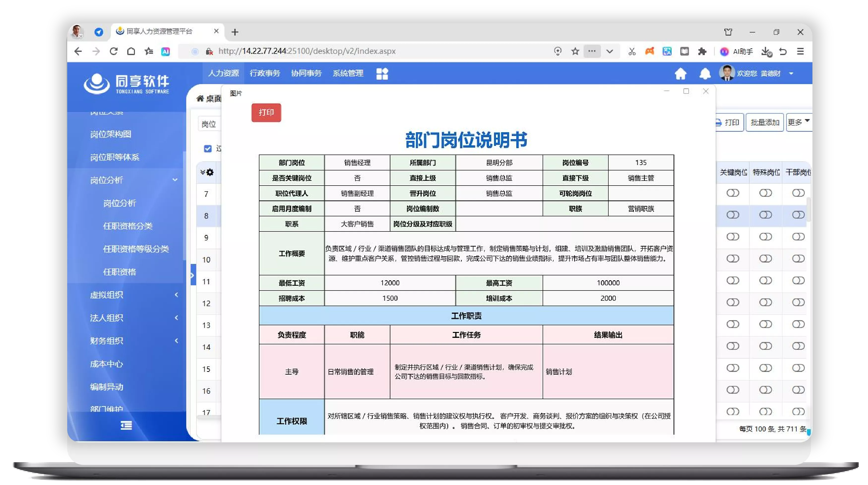
Task: Open 成本中心 in the sidebar
Action: point(106,364)
